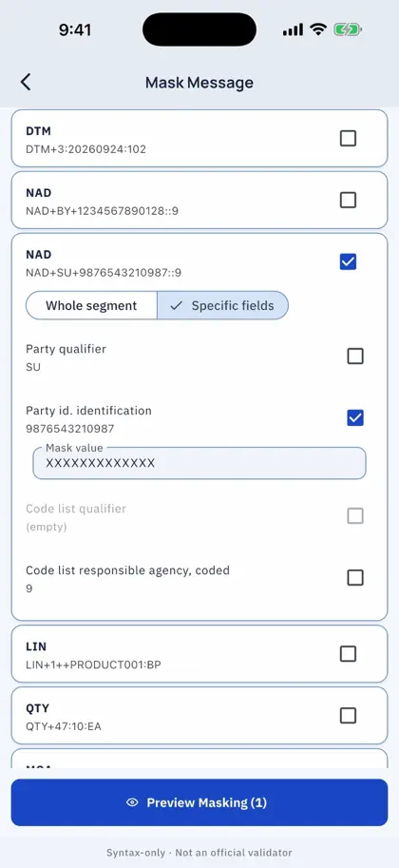Tap the battery indicator icon

(348, 29)
